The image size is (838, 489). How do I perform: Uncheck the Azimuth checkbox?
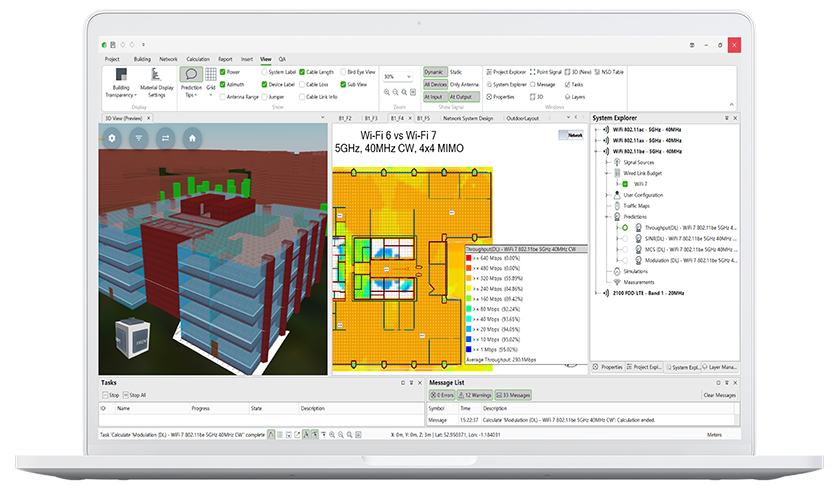coord(223,84)
